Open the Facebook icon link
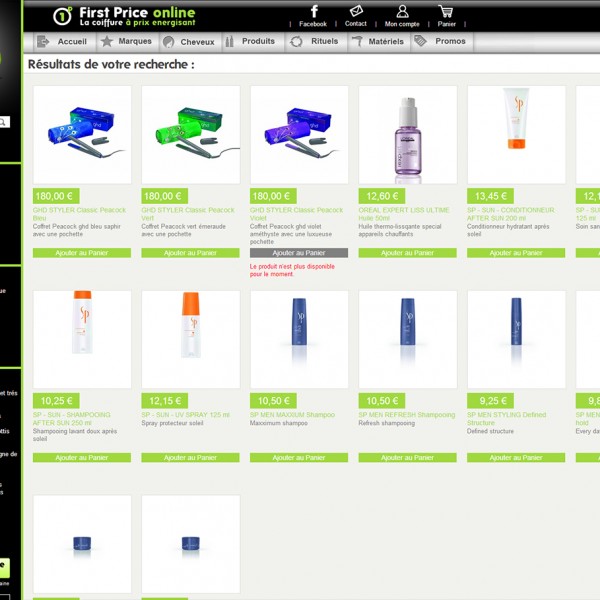Viewport: 600px width, 600px height. [313, 12]
